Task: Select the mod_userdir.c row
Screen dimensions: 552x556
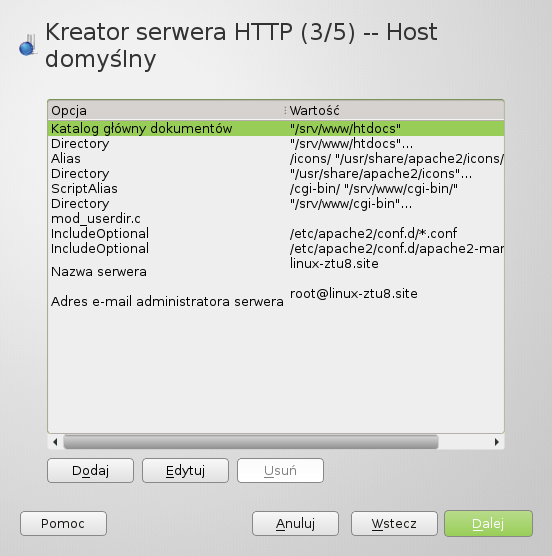Action: [276, 218]
